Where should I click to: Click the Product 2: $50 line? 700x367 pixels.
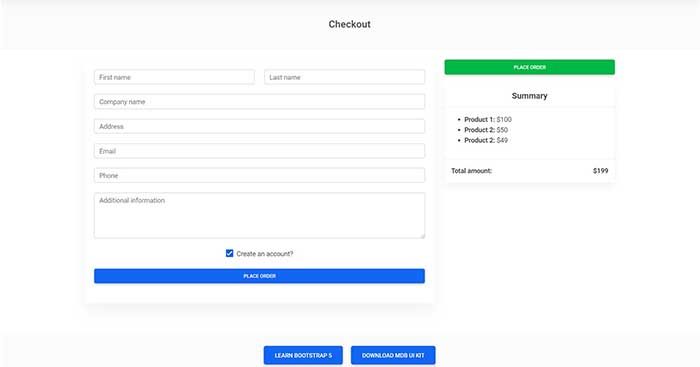click(486, 130)
